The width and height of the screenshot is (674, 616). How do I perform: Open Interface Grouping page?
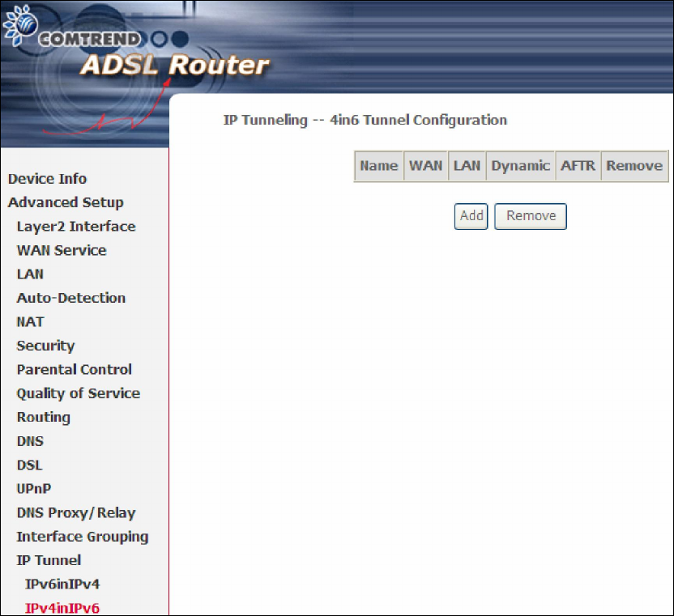point(83,537)
